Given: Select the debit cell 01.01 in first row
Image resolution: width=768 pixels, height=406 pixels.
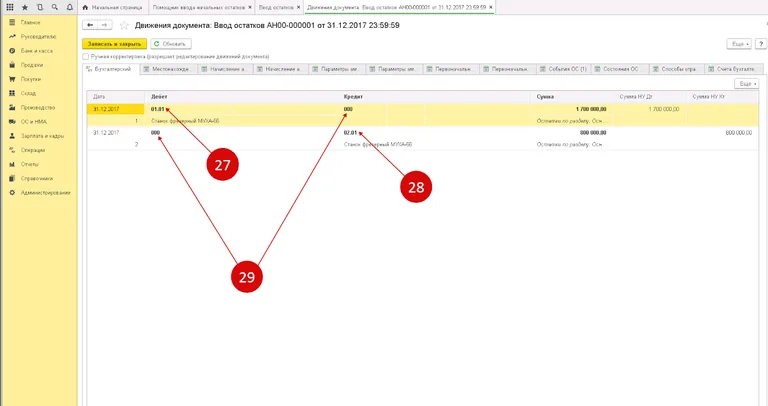Looking at the screenshot, I should click(x=157, y=108).
